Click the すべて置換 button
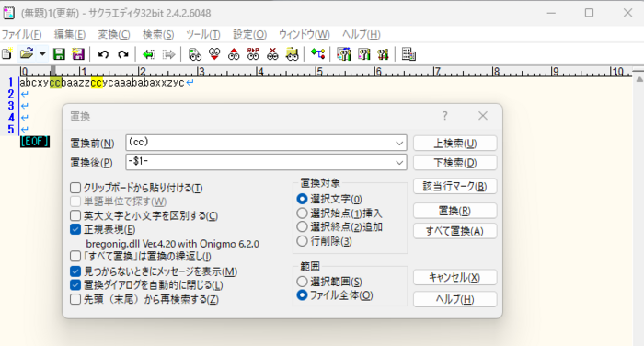 pos(455,231)
